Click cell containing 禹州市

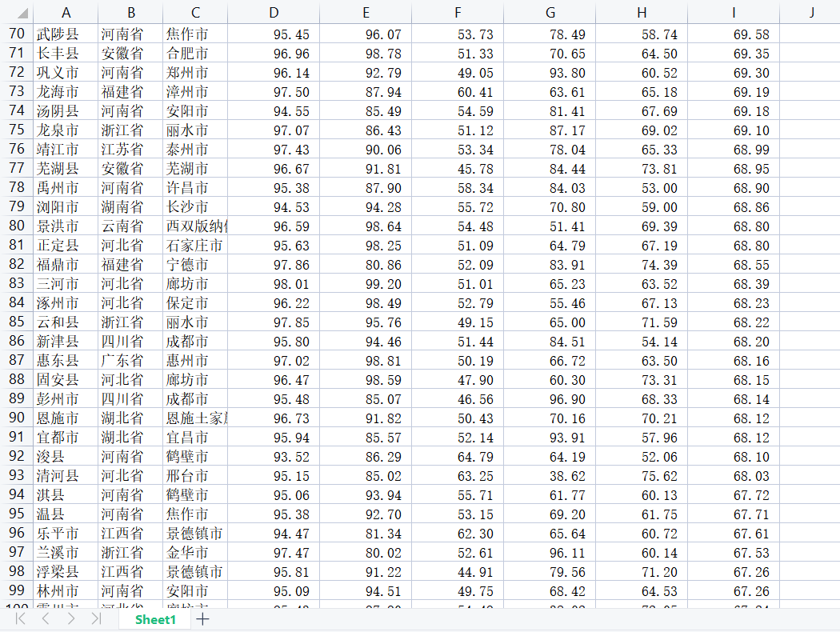[x=66, y=187]
